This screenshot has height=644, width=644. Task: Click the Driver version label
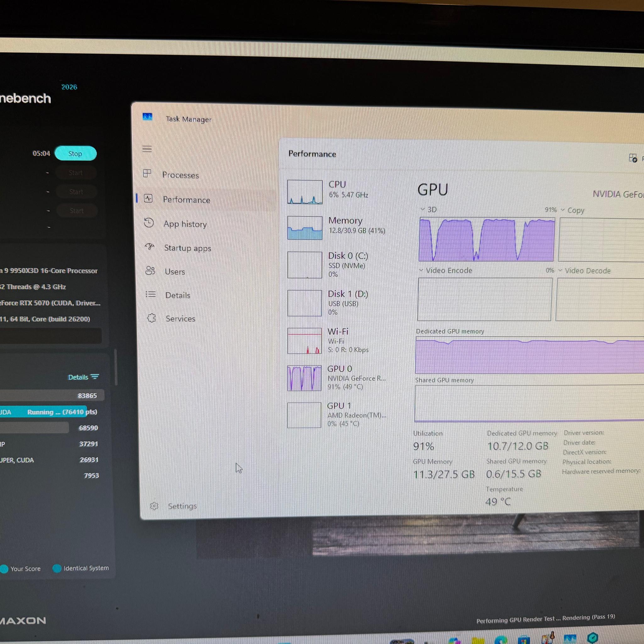point(584,433)
